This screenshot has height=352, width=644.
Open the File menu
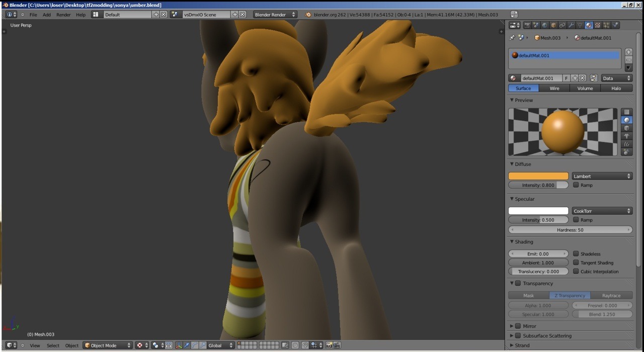tap(33, 15)
